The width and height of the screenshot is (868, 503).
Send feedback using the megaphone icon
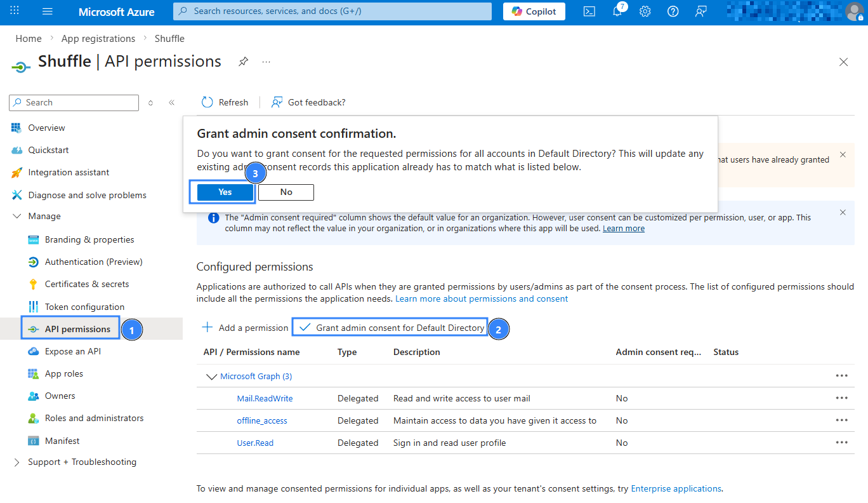pyautogui.click(x=700, y=11)
